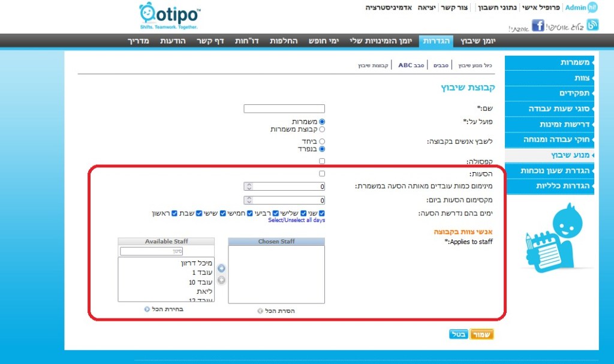
Task: Click the arrow icon next to 'בחירת הכל'
Action: pos(147,309)
